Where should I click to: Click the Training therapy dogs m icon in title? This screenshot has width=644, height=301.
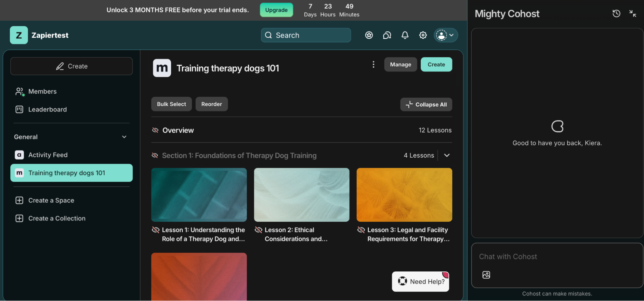point(162,68)
